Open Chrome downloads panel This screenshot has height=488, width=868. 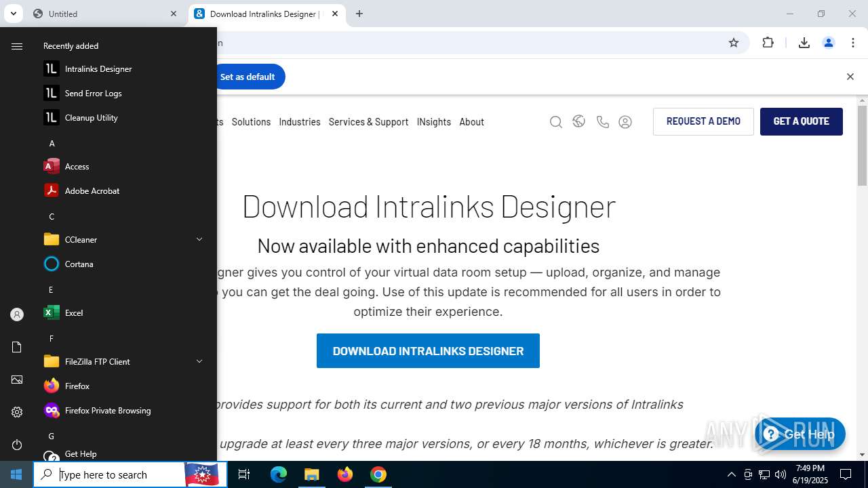tap(804, 43)
